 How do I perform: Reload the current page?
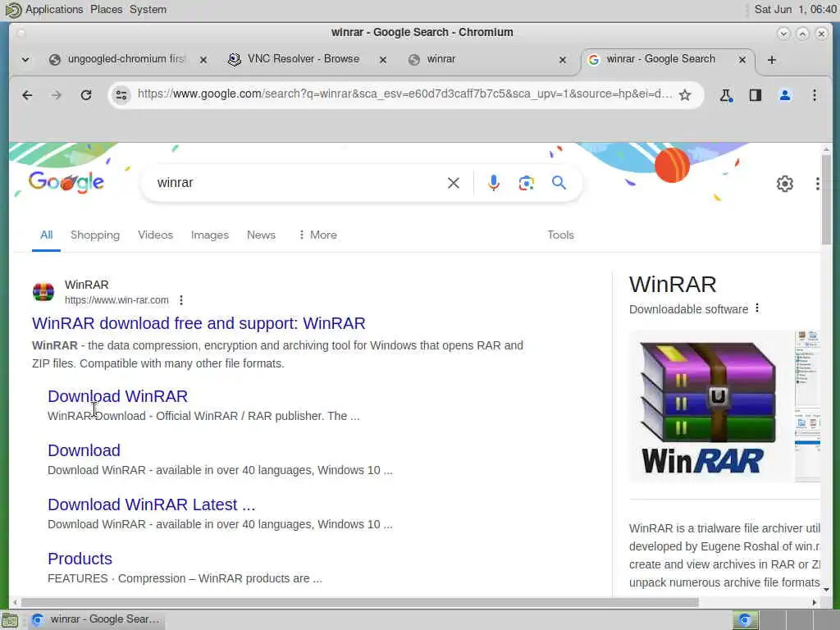85,95
